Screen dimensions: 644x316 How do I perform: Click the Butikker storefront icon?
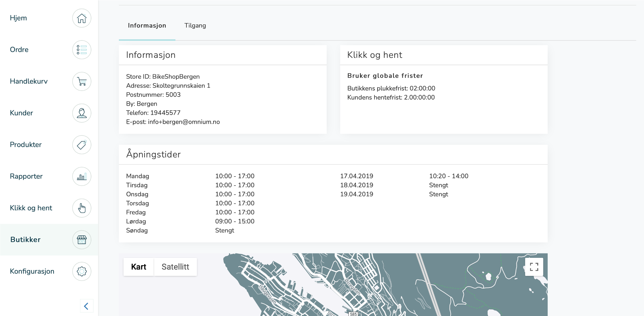pos(82,240)
